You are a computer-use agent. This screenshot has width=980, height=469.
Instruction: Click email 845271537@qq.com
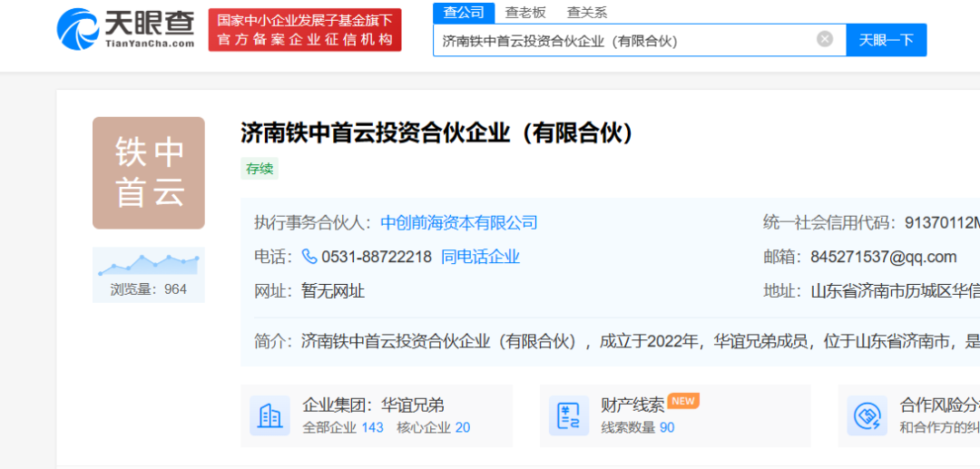884,257
